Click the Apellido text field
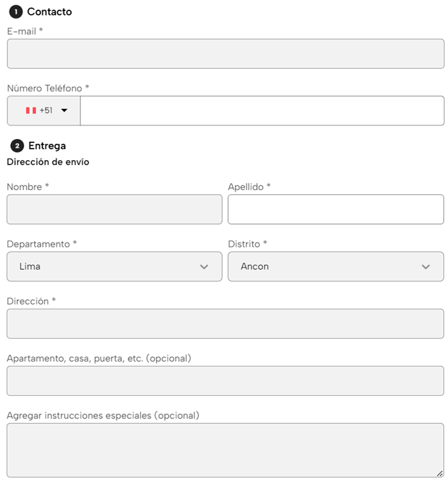The image size is (448, 481). click(x=336, y=209)
